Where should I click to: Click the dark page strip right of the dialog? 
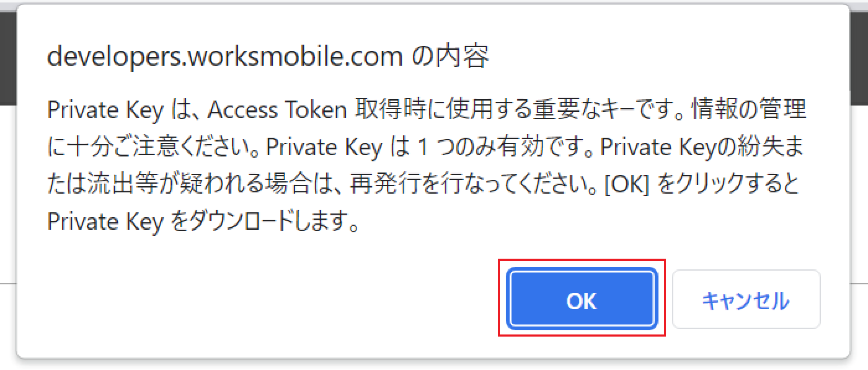point(859,59)
